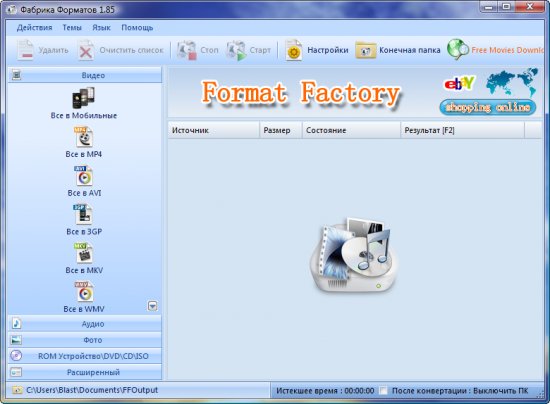
Task: Select the Все в MKV icon
Action: 83,253
